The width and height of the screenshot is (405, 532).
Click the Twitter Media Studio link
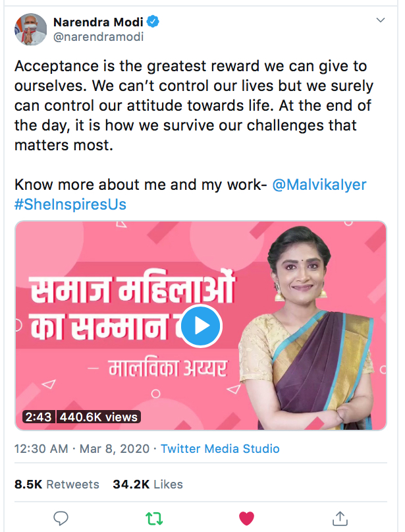(x=220, y=449)
